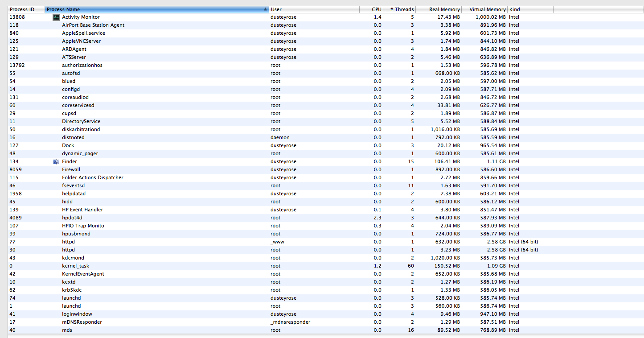Select the HP Event Handler process
The height and width of the screenshot is (338, 644).
pos(326,210)
